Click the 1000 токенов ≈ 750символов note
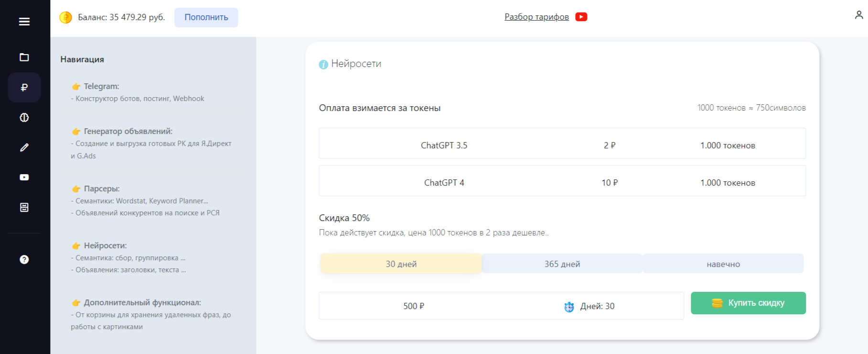Viewport: 868px width, 354px height. (751, 108)
